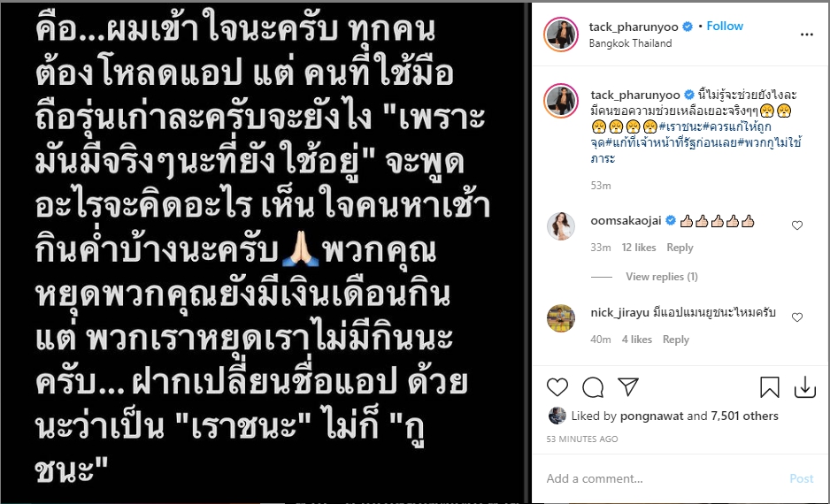The image size is (830, 504).
Task: Reply to nick_jirayu's comment
Action: coord(675,340)
